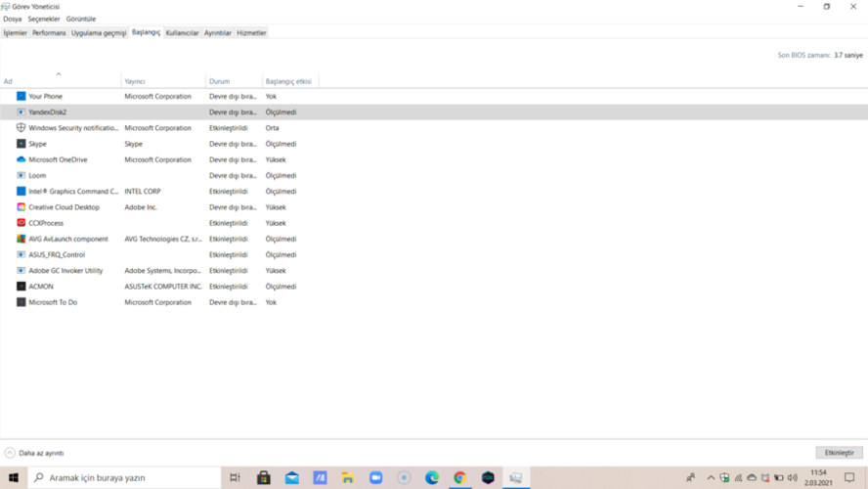Switch to the Performans tab
The height and width of the screenshot is (489, 868).
click(49, 32)
